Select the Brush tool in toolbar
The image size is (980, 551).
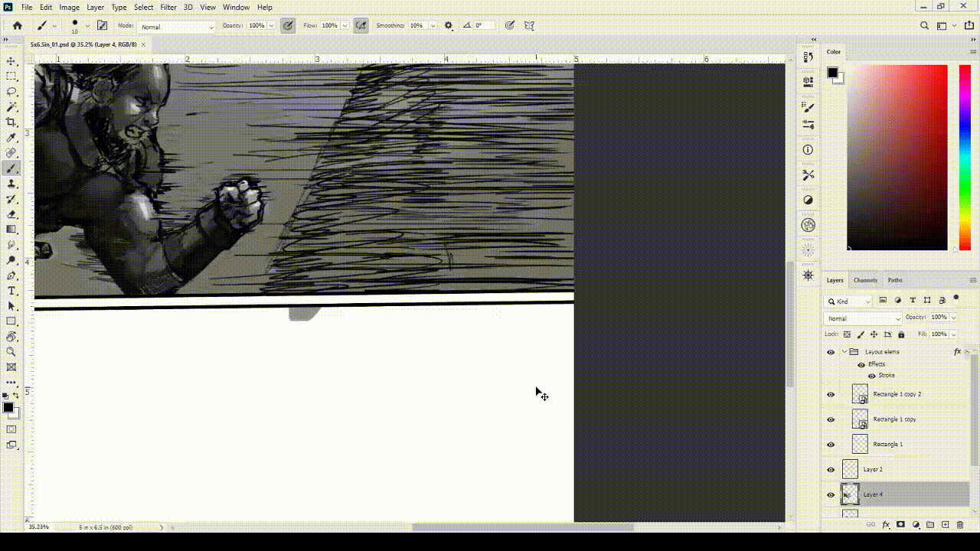11,168
